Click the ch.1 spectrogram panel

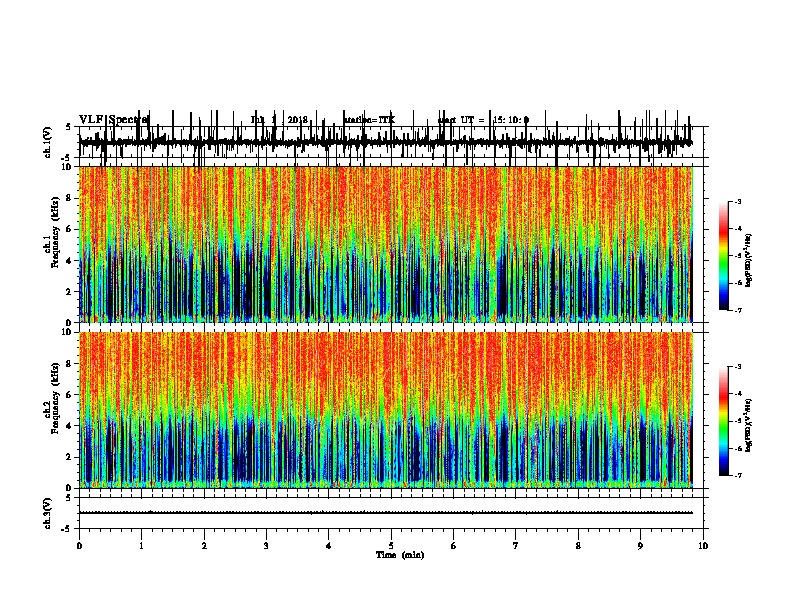[x=386, y=244]
